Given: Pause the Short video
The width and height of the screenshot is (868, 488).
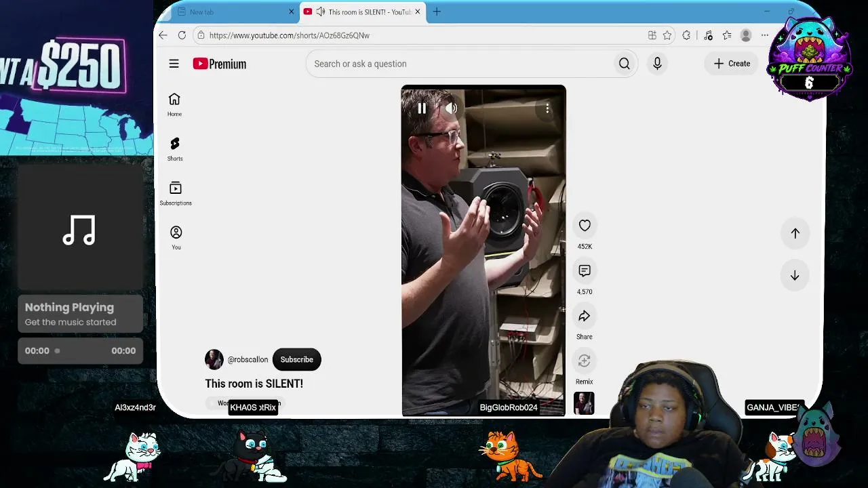Looking at the screenshot, I should pyautogui.click(x=422, y=108).
